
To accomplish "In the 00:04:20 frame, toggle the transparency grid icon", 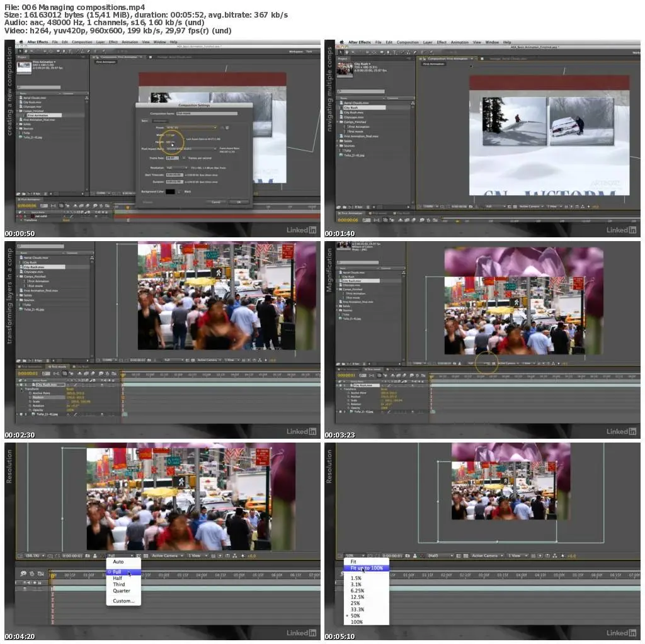I will pos(146,556).
